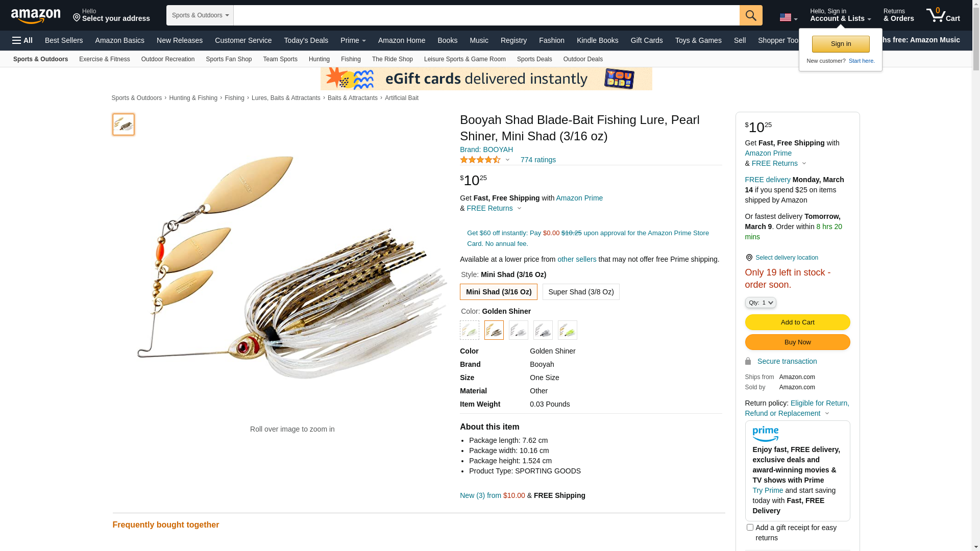Open the All hamburger menu
The height and width of the screenshot is (551, 980).
[x=22, y=40]
